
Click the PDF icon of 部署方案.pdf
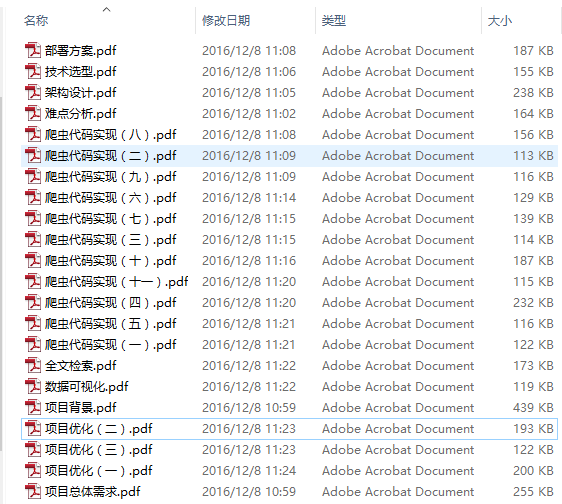33,51
